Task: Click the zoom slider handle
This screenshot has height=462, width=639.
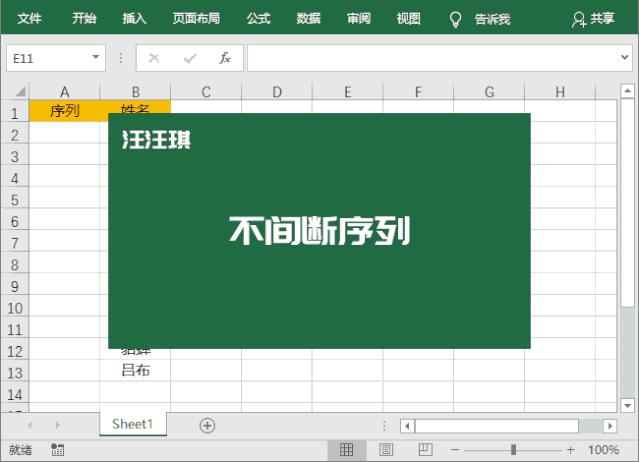Action: pyautogui.click(x=513, y=450)
